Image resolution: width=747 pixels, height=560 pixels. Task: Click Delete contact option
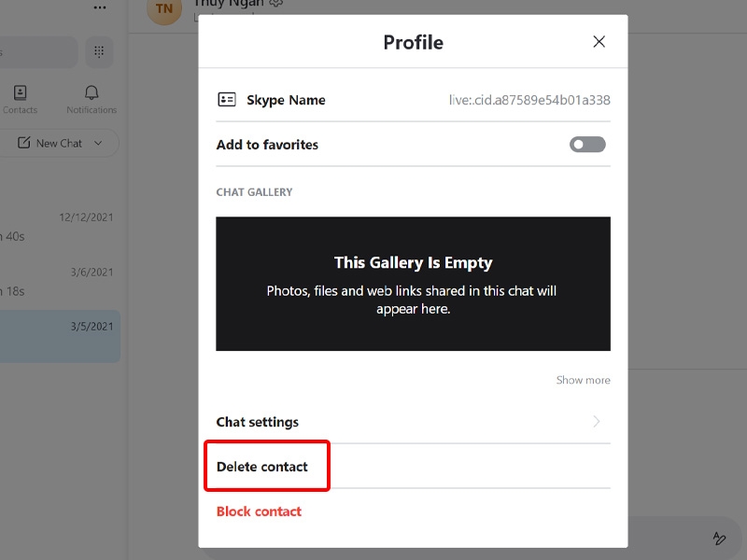pos(262,467)
